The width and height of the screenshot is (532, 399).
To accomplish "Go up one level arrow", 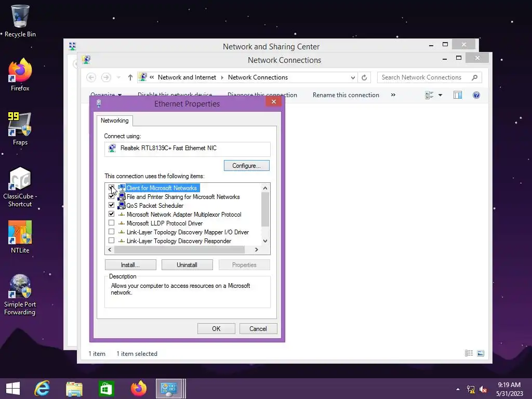I will 130,77.
